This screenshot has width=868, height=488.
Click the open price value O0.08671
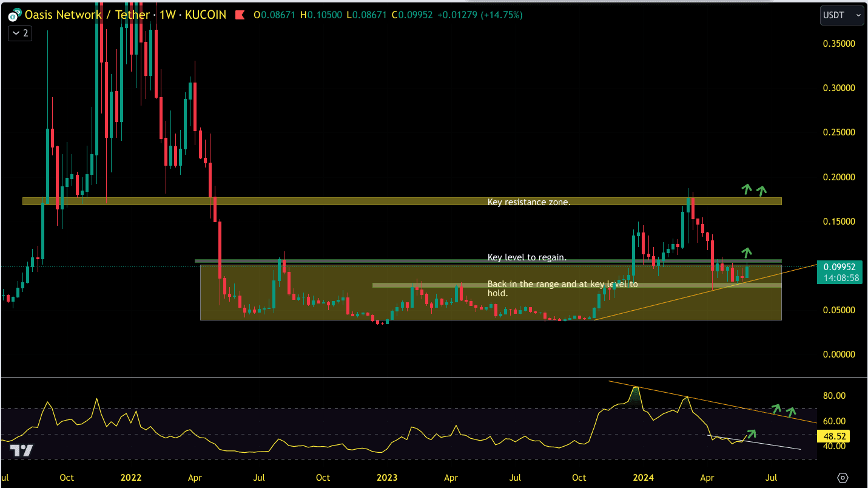click(x=274, y=15)
